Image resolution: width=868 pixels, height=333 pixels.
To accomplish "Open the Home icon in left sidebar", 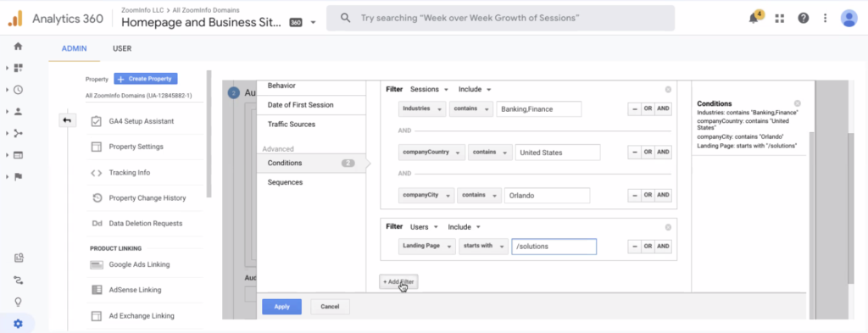I will (19, 47).
